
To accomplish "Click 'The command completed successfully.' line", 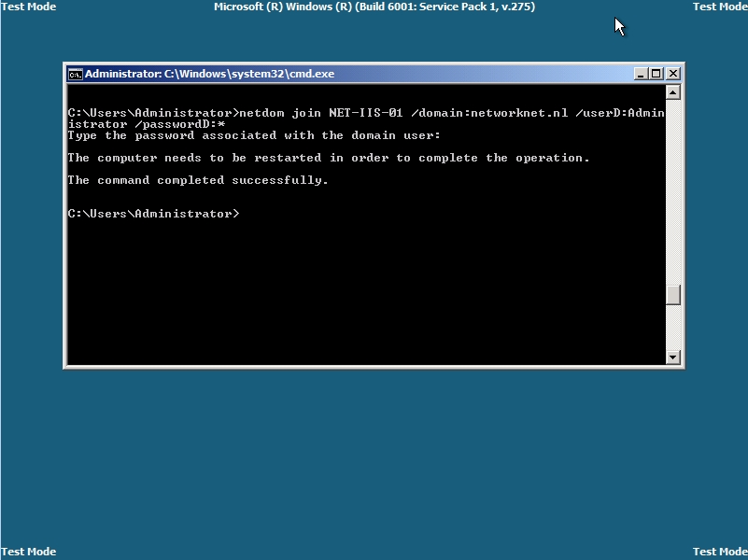I will (x=198, y=180).
